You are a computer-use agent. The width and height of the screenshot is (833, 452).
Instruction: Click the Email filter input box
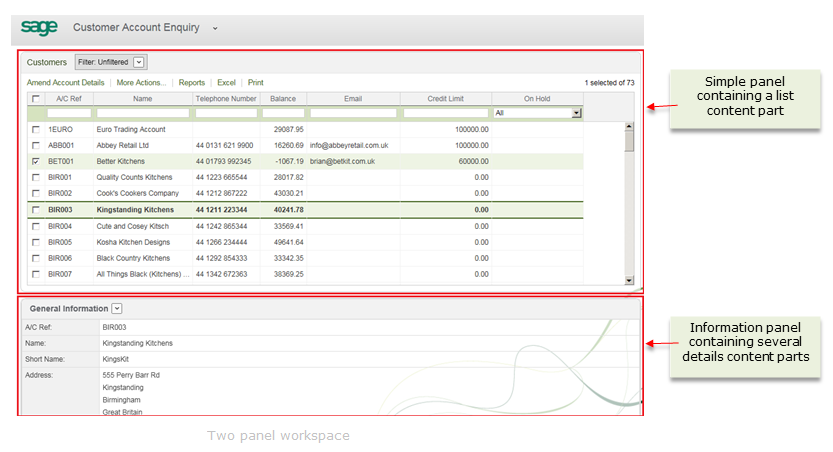tap(353, 113)
